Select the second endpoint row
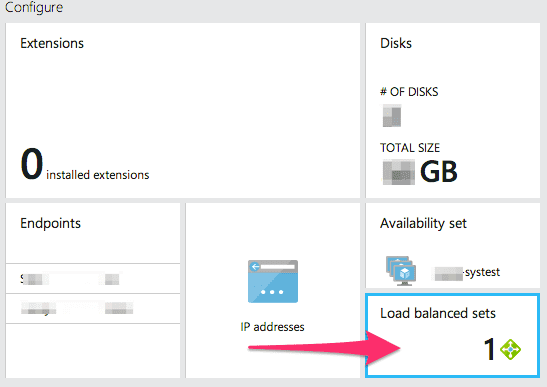 pos(93,308)
